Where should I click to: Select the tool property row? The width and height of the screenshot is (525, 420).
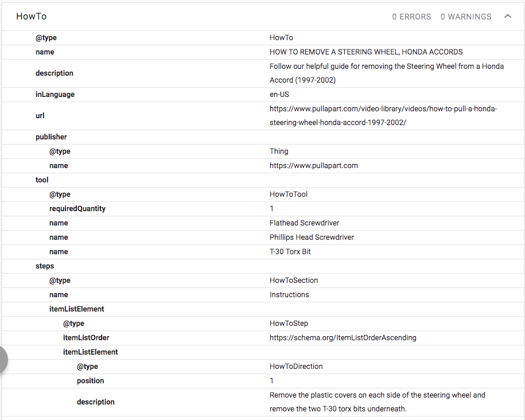[42, 180]
